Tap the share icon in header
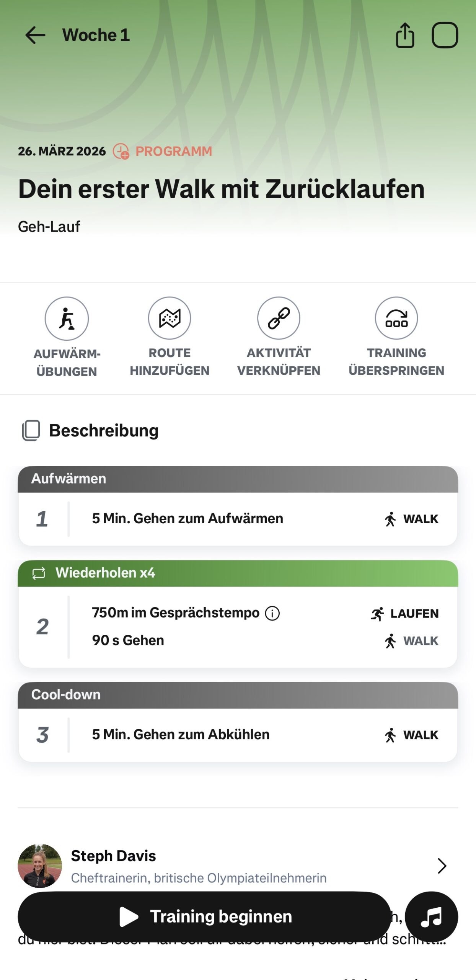The height and width of the screenshot is (980, 476). coord(405,35)
